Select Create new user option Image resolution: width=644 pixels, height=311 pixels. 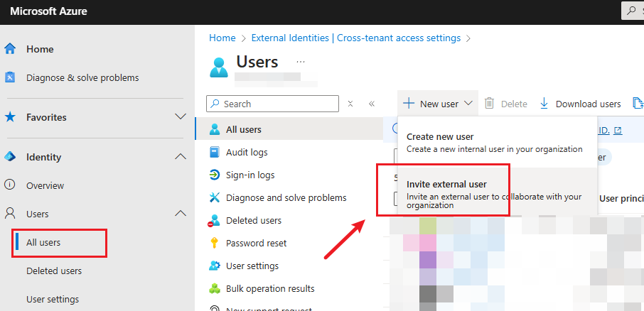point(498,143)
